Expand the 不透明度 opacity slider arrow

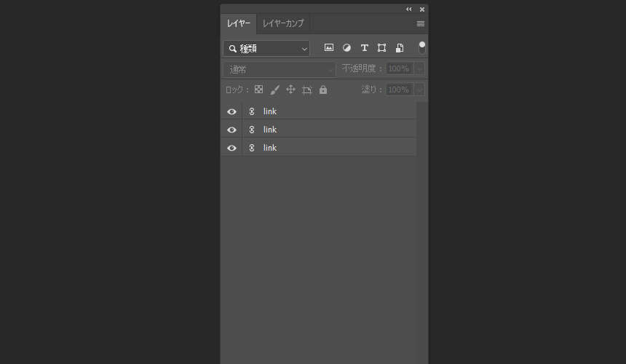pyautogui.click(x=419, y=68)
